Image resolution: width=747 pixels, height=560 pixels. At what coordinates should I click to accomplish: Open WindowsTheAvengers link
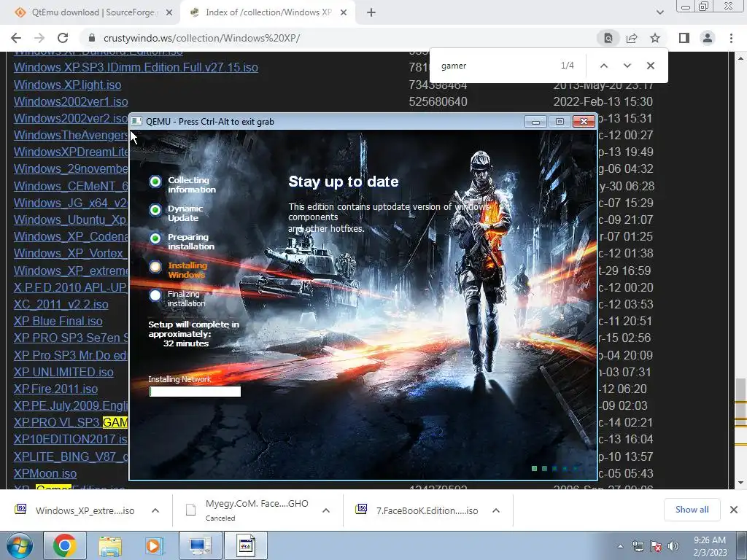coord(71,135)
